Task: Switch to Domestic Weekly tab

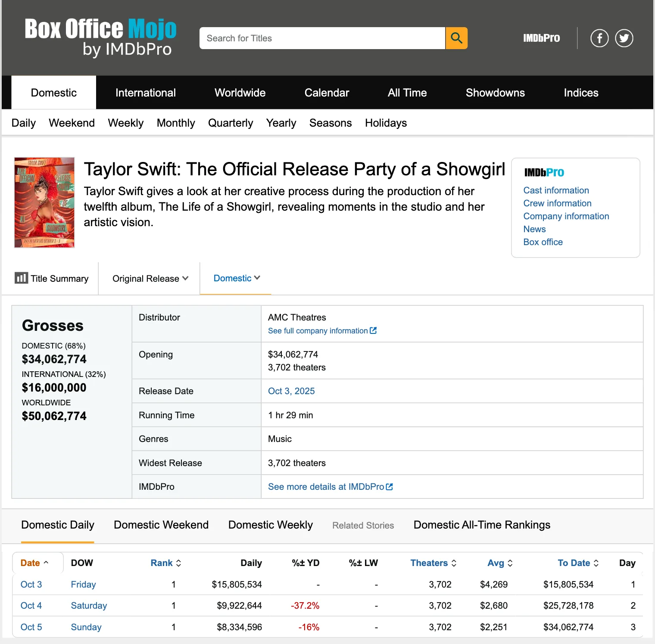Action: pos(271,525)
